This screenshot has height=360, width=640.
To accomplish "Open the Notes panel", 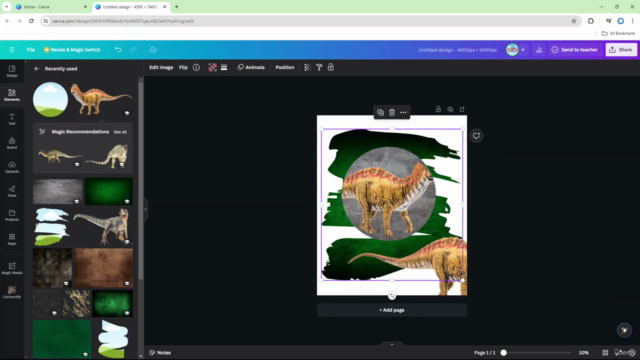I will click(160, 353).
